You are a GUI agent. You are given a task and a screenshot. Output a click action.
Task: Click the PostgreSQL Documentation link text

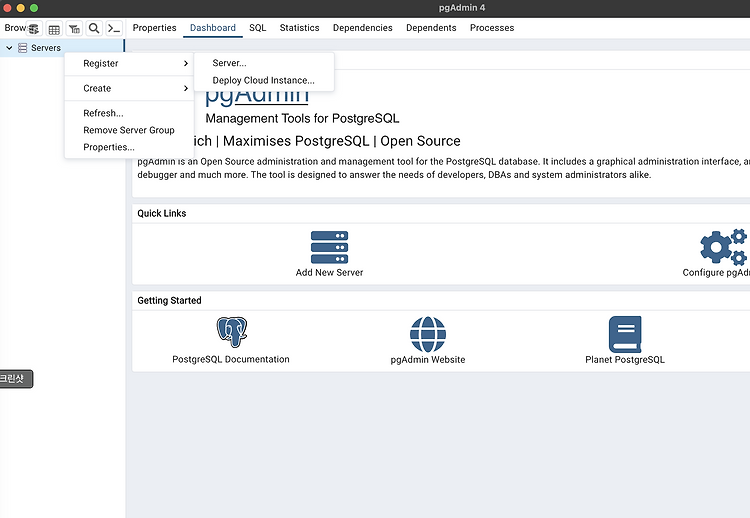click(231, 359)
